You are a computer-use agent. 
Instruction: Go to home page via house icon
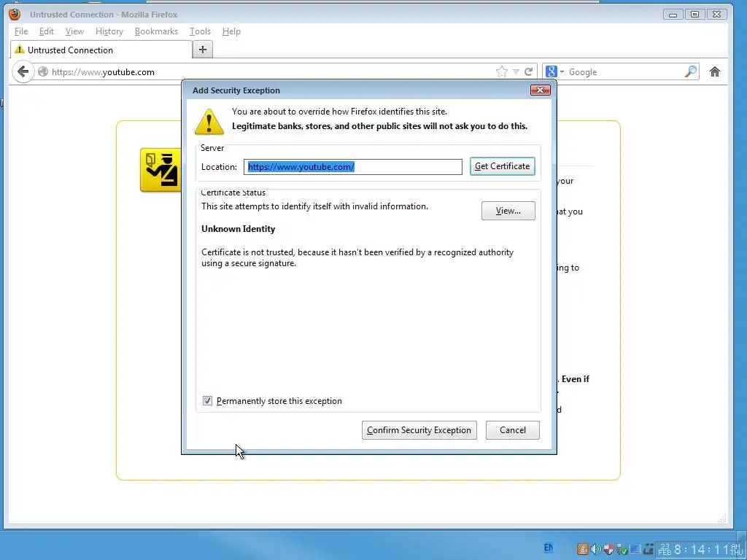coord(715,72)
